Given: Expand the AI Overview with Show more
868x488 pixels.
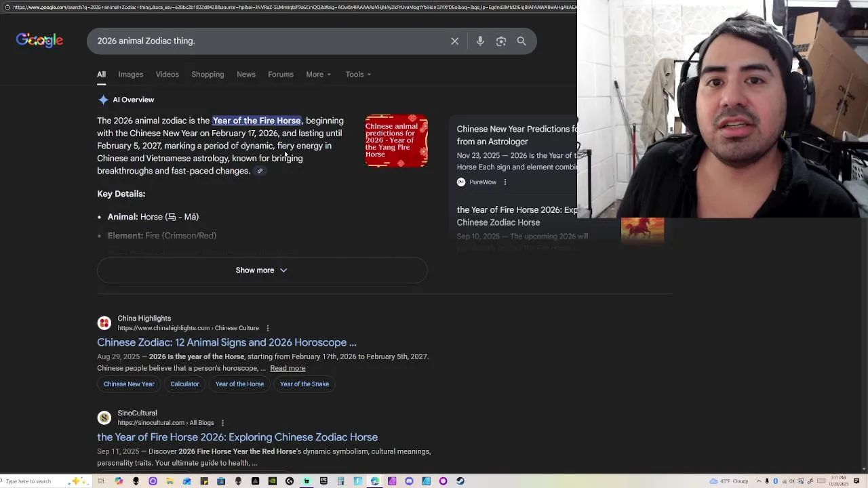Looking at the screenshot, I should click(x=262, y=270).
